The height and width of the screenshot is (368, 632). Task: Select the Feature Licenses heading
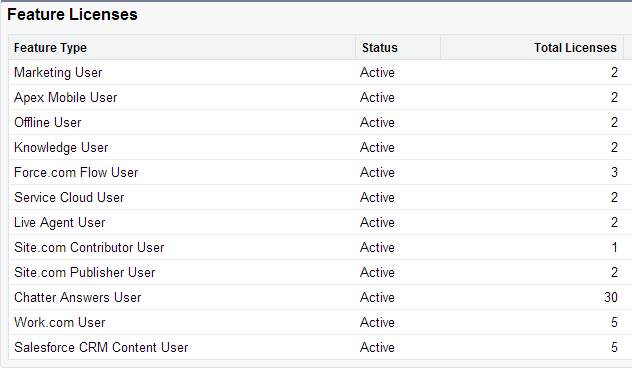tap(73, 15)
